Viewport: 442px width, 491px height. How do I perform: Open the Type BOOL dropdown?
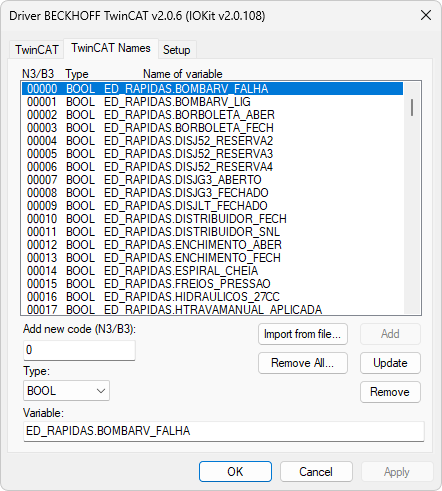(x=66, y=390)
